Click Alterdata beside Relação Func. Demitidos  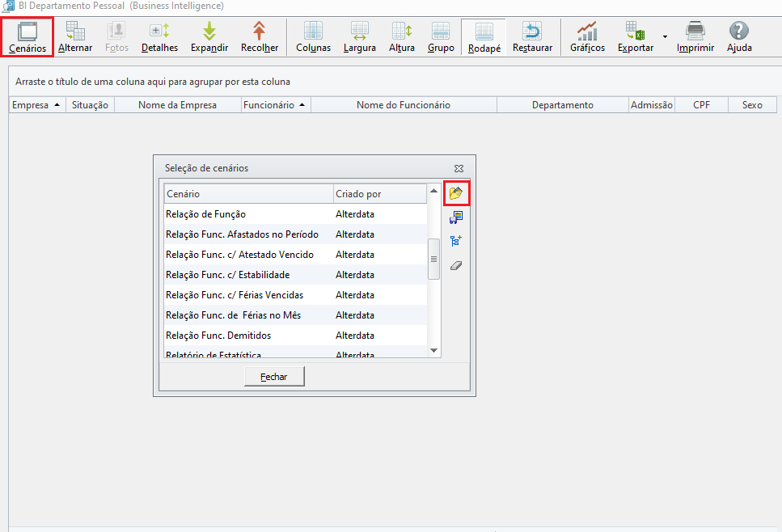355,335
